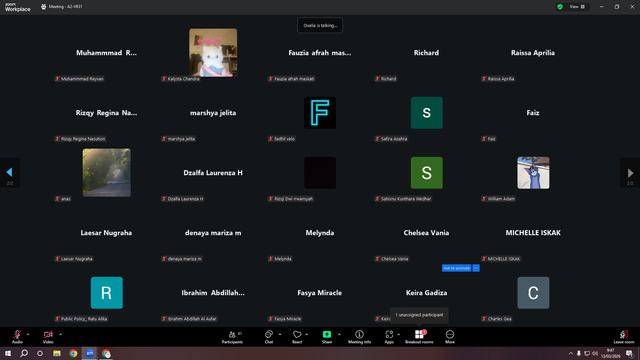The width and height of the screenshot is (640, 360).
Task: Click Raissa Aprilia's name tile
Action: pyautogui.click(x=533, y=53)
